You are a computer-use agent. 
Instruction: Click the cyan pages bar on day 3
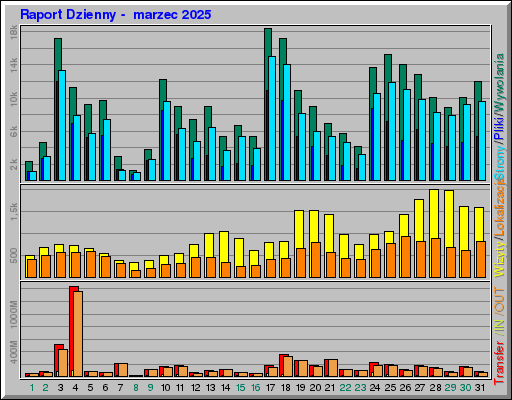tap(62, 125)
